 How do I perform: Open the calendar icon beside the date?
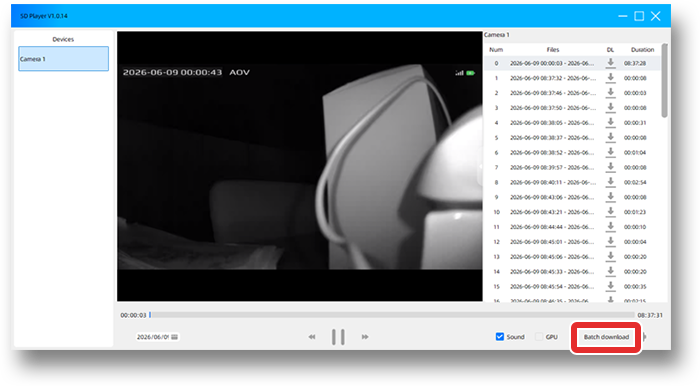click(175, 337)
